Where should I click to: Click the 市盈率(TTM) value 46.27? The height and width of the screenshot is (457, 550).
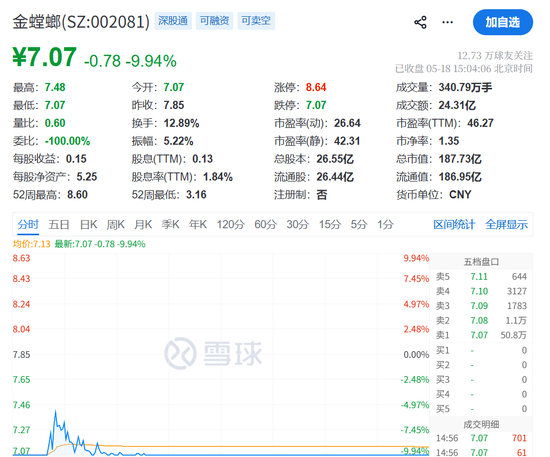[480, 123]
